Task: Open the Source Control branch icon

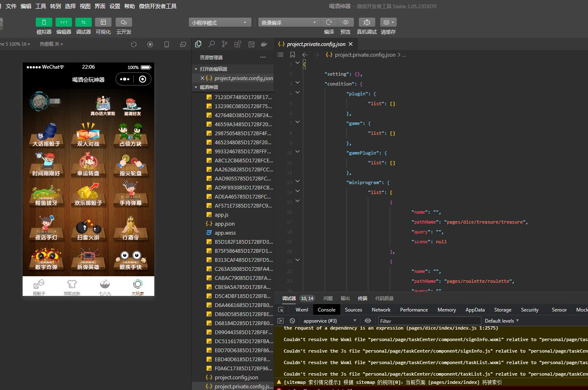Action: click(225, 44)
